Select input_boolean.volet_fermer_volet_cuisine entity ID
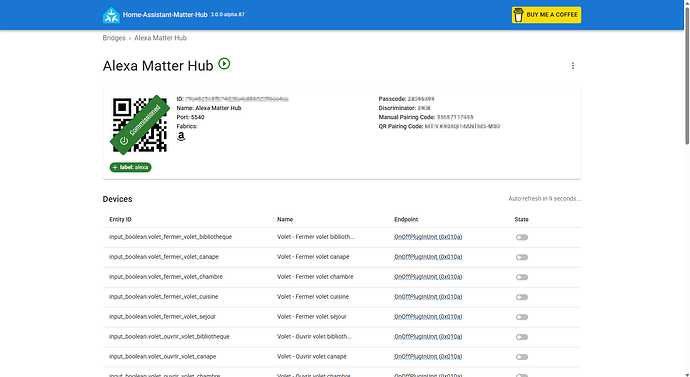The height and width of the screenshot is (377, 690). click(x=164, y=296)
